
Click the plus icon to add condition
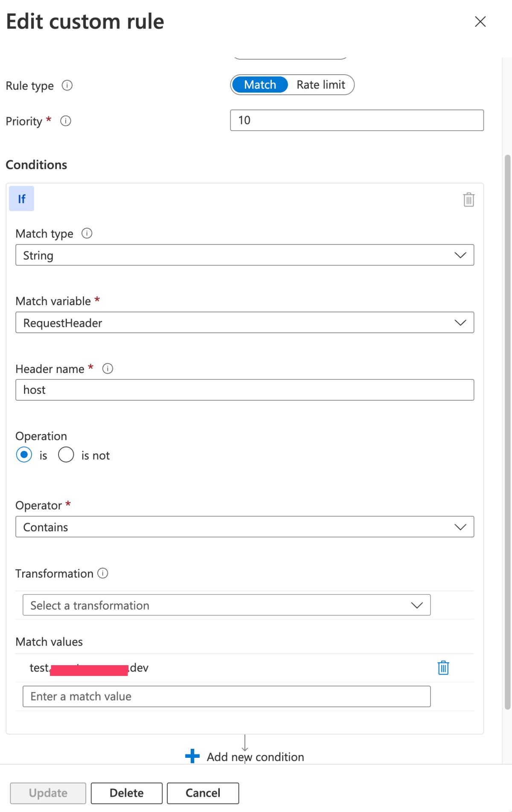point(192,756)
